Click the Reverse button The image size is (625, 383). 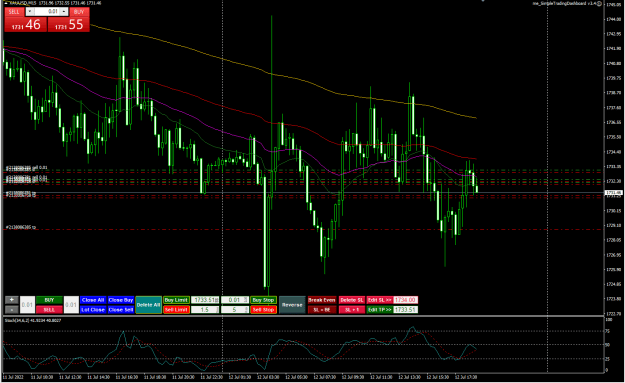(292, 305)
